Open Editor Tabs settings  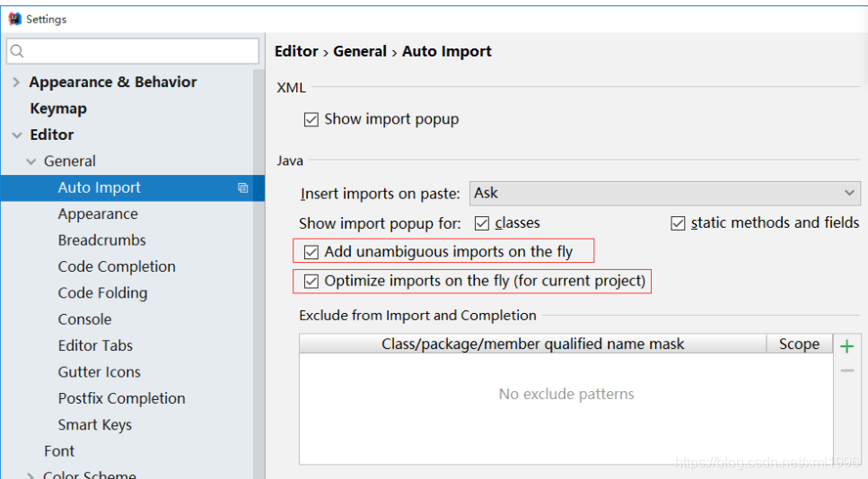click(95, 345)
